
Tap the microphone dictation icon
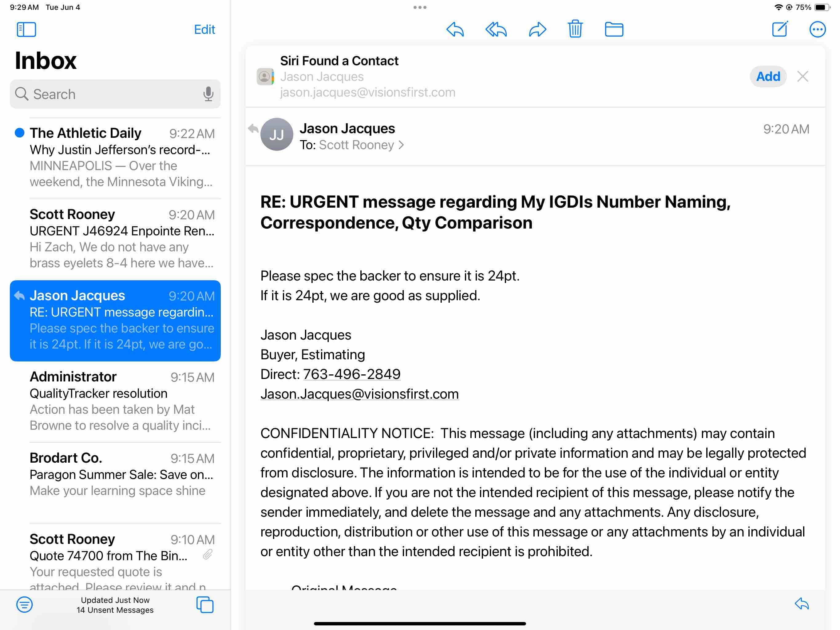tap(208, 94)
